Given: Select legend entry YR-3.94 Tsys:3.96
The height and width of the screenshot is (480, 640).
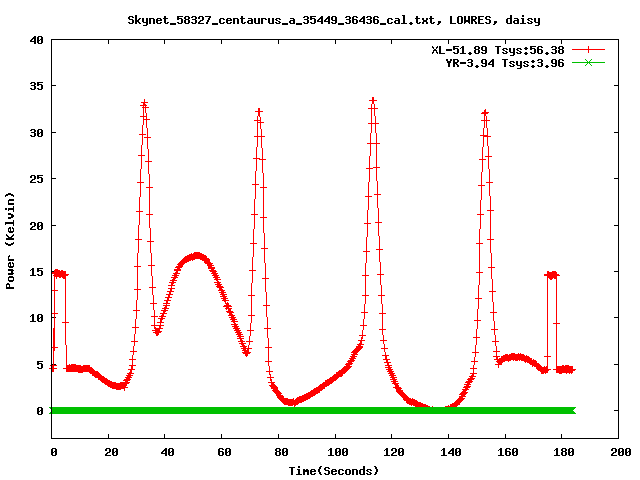Looking at the screenshot, I should (505, 63).
